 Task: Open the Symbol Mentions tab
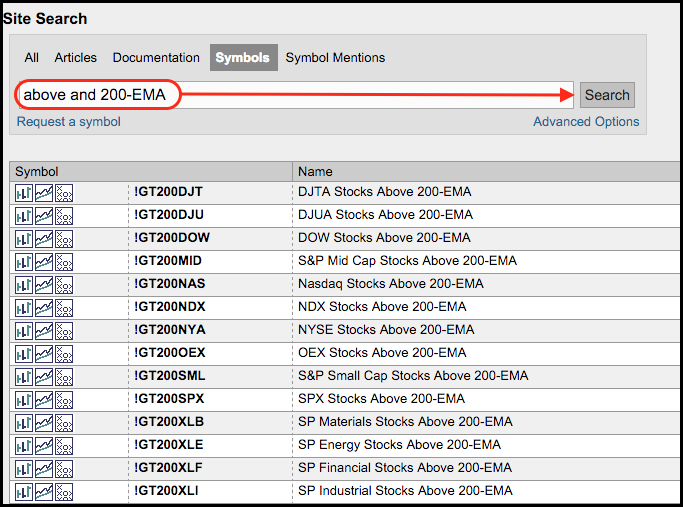(x=335, y=58)
